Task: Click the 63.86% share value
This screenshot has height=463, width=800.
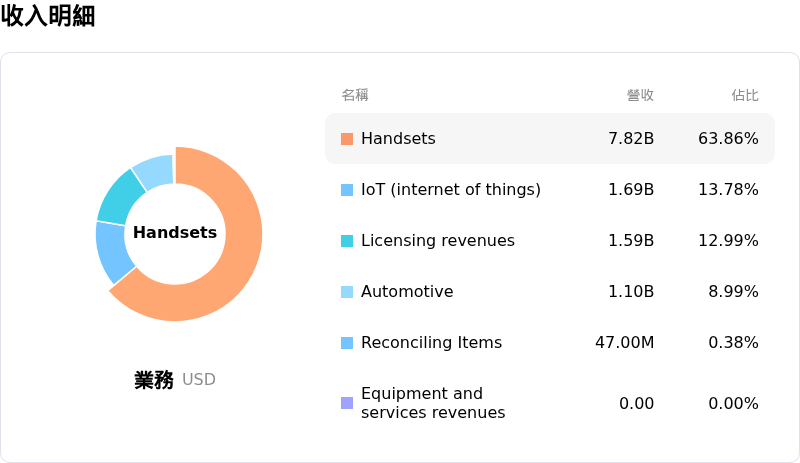Action: coord(728,138)
